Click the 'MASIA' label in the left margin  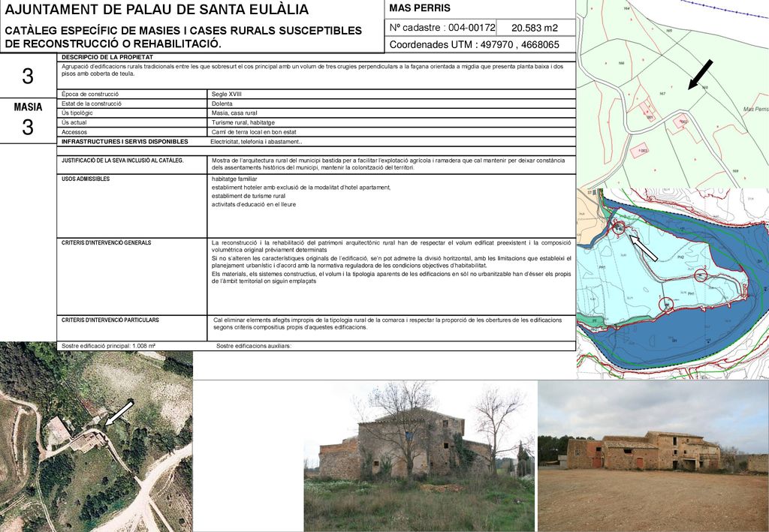pyautogui.click(x=28, y=107)
